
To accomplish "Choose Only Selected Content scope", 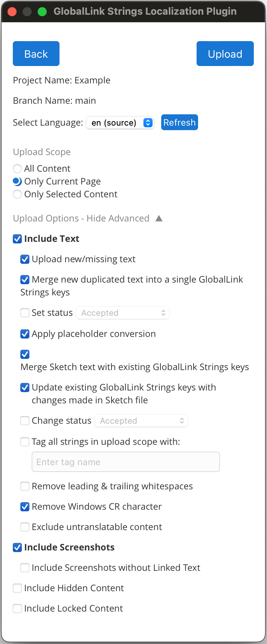I will (x=17, y=194).
